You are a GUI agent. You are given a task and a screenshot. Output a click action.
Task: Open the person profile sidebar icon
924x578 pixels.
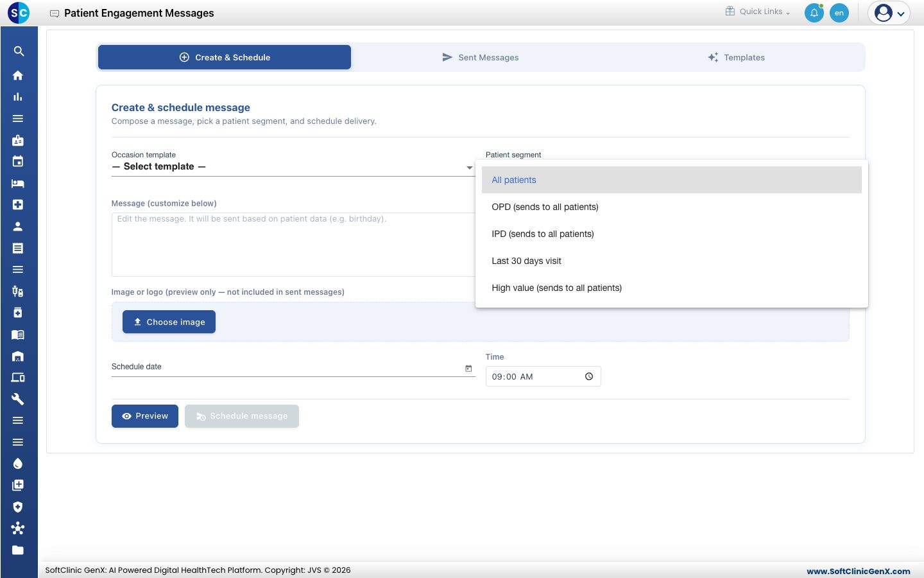pyautogui.click(x=18, y=227)
